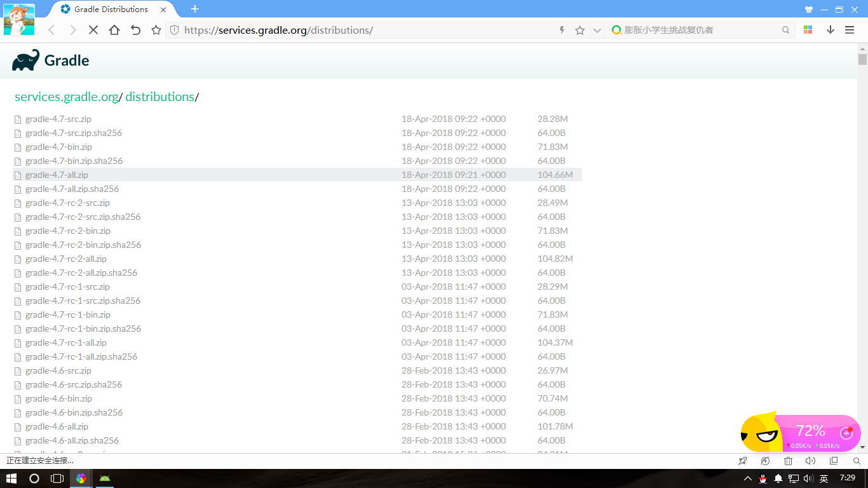Click the restore closed tab arrow
The image size is (868, 488).
[x=135, y=30]
